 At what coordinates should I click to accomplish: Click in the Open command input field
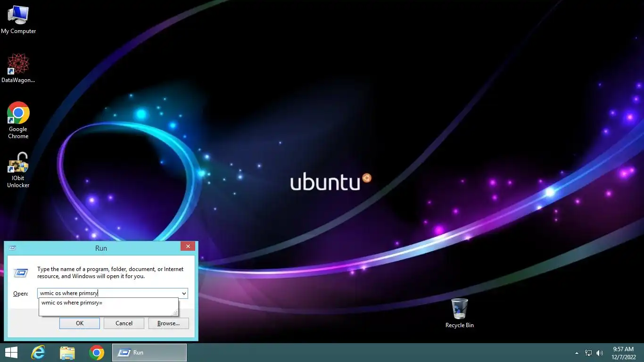[108, 293]
